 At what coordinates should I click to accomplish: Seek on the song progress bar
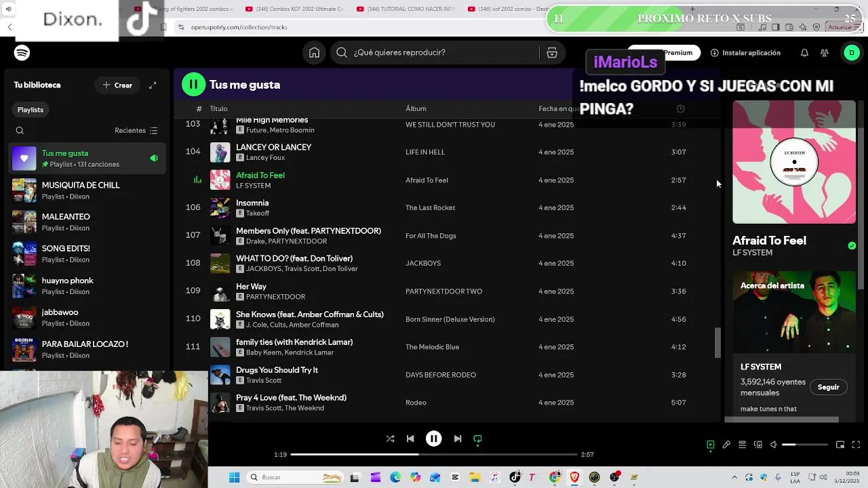pyautogui.click(x=434, y=454)
